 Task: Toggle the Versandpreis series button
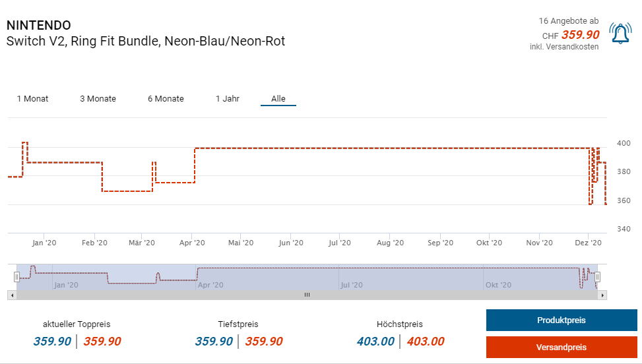(x=561, y=348)
